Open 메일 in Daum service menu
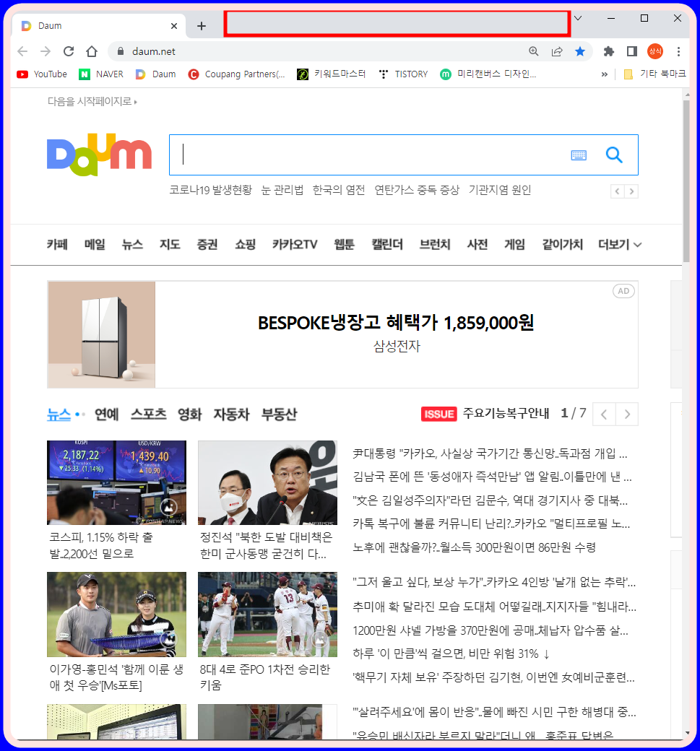This screenshot has height=751, width=700. (95, 245)
